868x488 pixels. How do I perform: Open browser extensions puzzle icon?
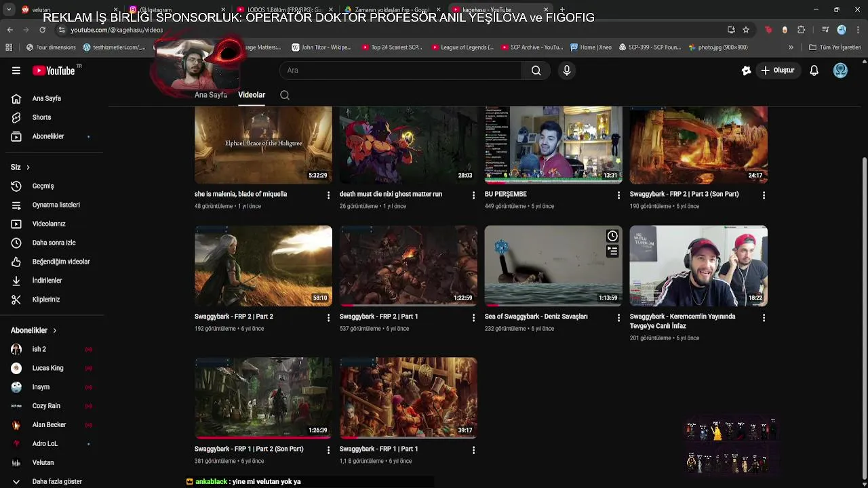pos(801,30)
